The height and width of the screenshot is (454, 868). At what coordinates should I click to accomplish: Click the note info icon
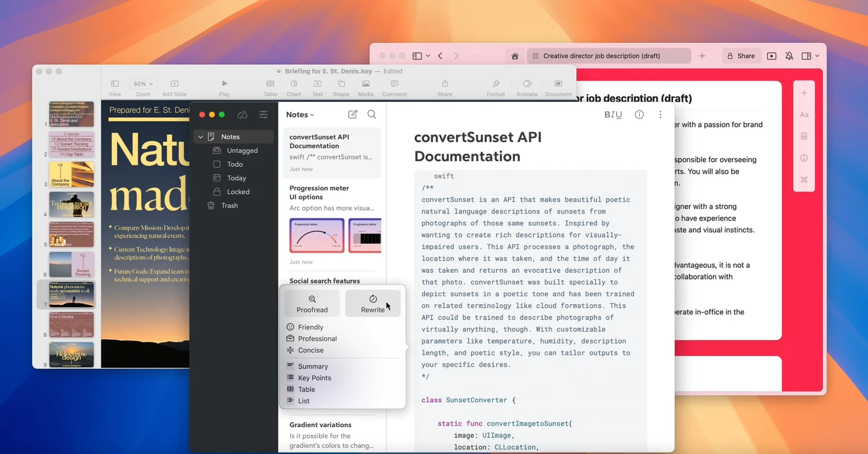click(639, 114)
